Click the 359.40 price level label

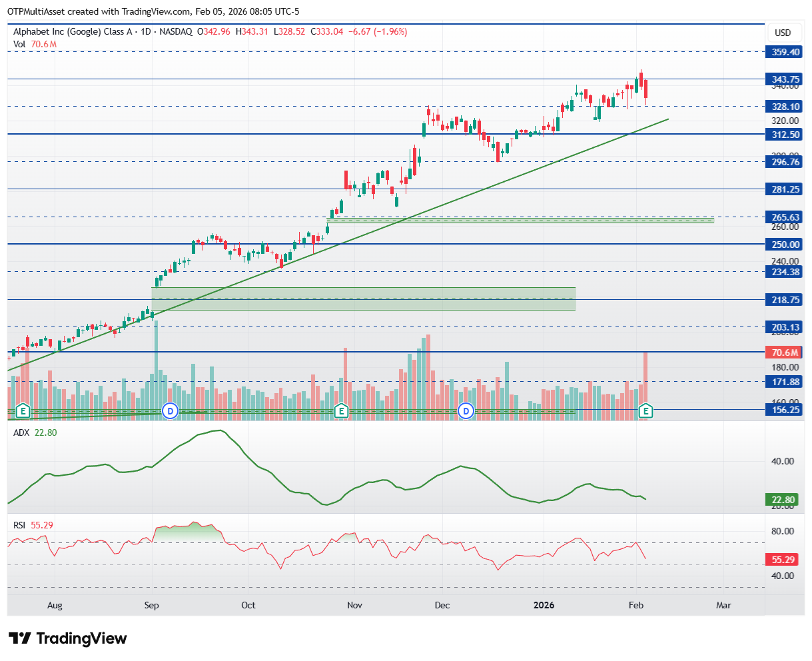tap(785, 51)
